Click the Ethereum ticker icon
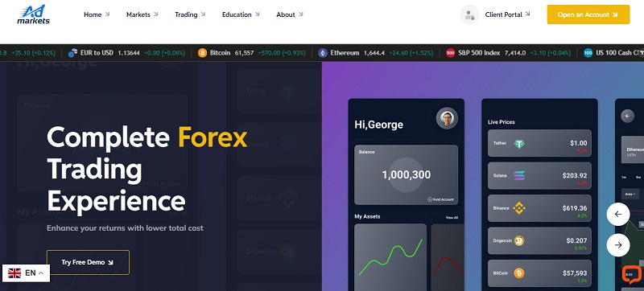Screen dimensions: 644x291 point(323,53)
